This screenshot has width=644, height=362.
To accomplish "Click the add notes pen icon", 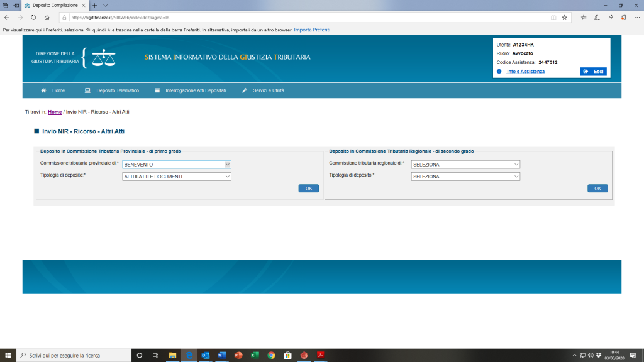I will click(597, 18).
